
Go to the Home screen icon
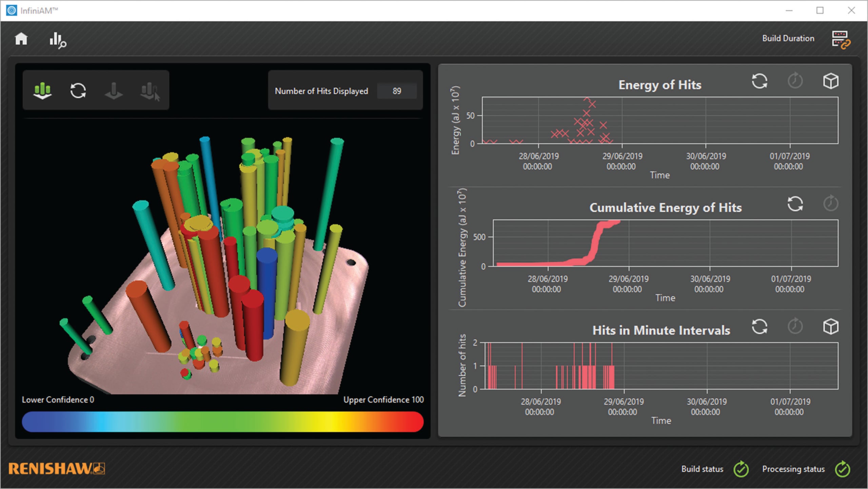(21, 39)
